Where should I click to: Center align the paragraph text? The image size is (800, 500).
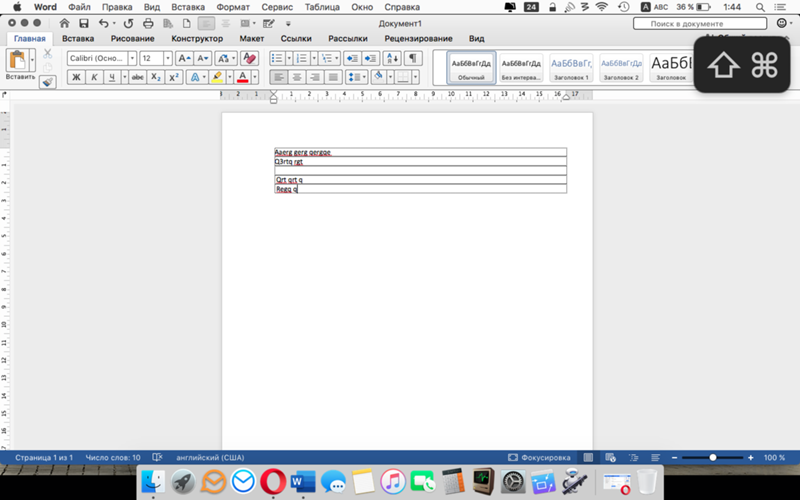(297, 77)
